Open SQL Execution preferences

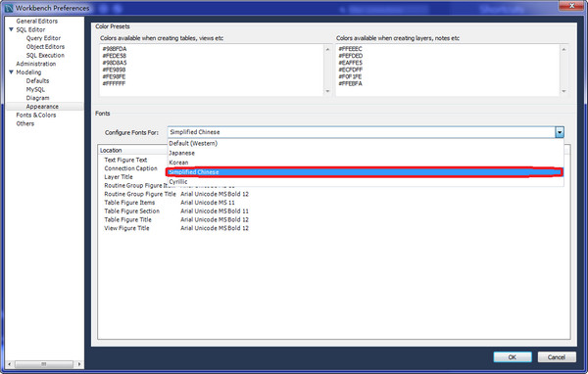pyautogui.click(x=45, y=56)
